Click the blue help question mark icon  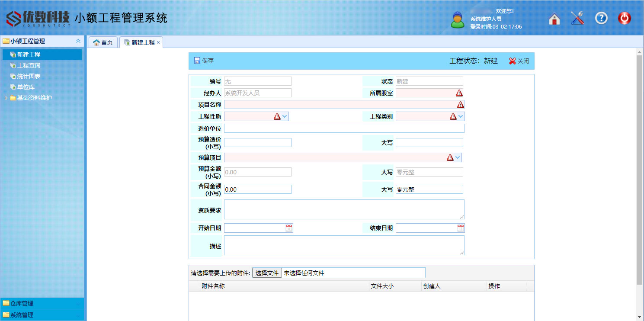pyautogui.click(x=601, y=18)
